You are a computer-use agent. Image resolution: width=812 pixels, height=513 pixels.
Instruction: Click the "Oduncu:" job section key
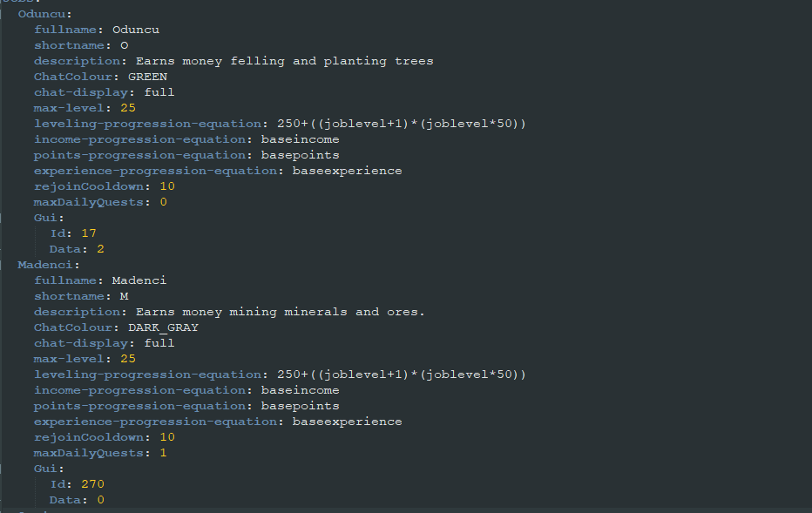pos(45,14)
